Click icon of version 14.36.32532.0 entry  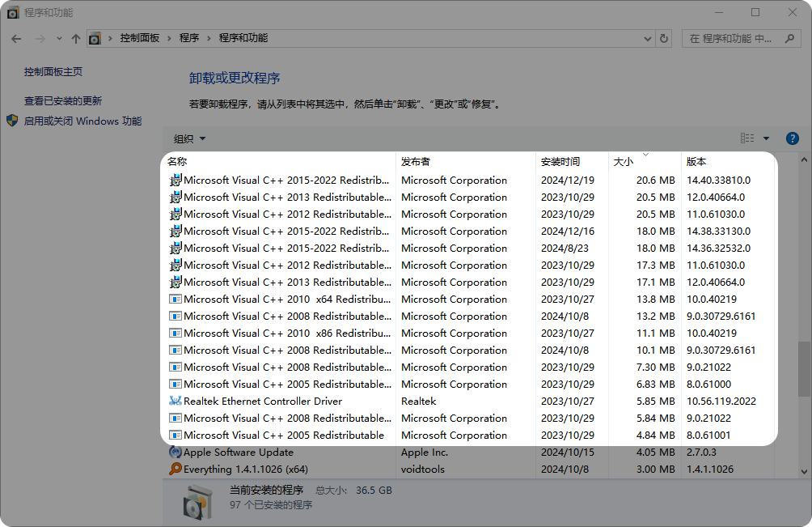[176, 249]
